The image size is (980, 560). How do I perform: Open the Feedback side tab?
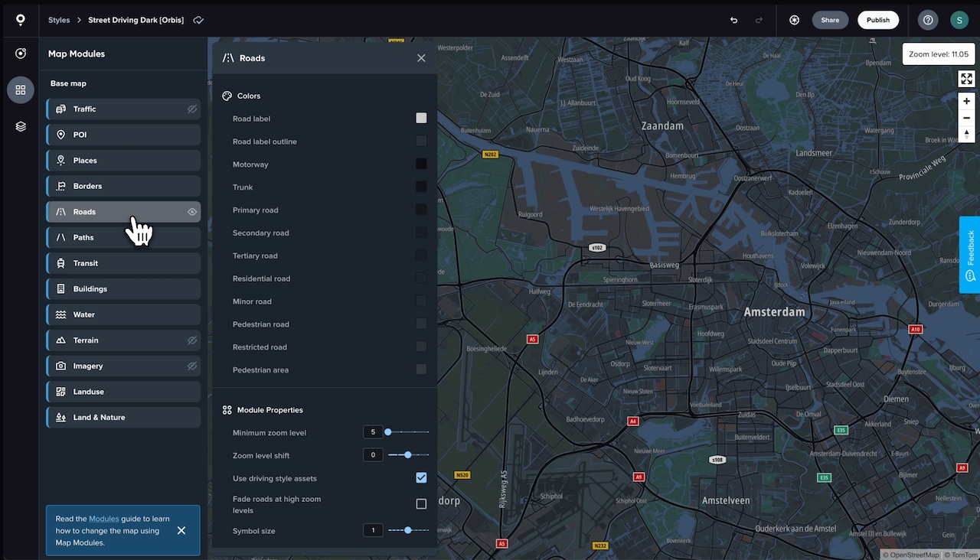tap(969, 255)
